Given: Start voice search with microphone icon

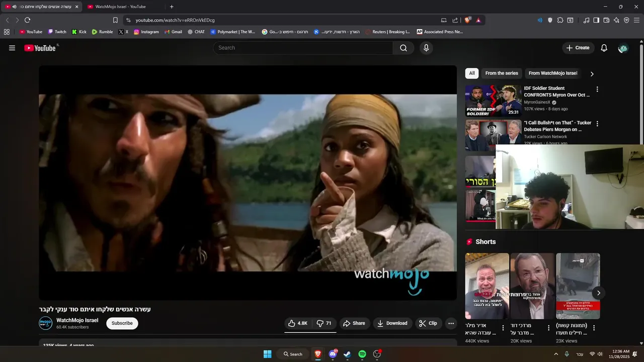Looking at the screenshot, I should pos(426,48).
